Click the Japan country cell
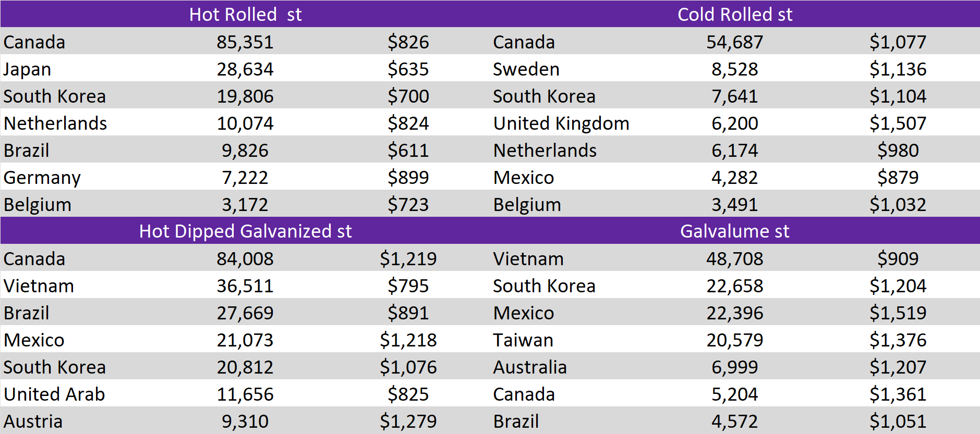This screenshot has height=434, width=980. coord(28,69)
